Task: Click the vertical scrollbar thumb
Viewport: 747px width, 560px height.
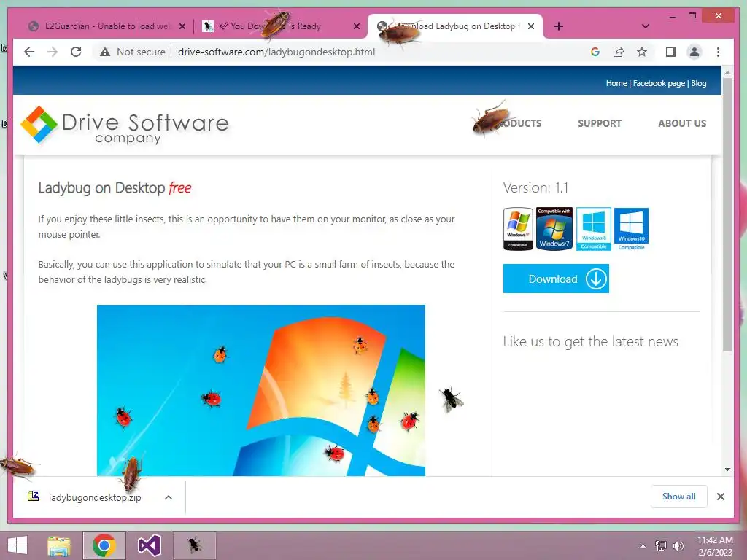Action: [727, 214]
